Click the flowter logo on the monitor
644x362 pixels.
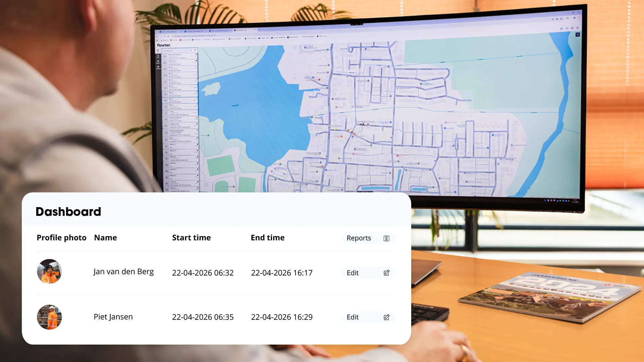(x=164, y=45)
